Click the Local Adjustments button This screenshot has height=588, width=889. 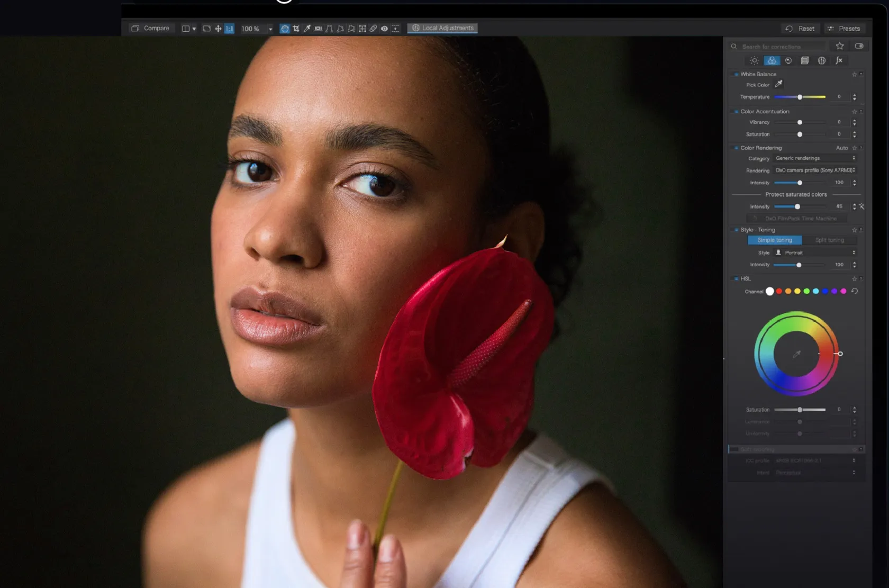click(442, 28)
